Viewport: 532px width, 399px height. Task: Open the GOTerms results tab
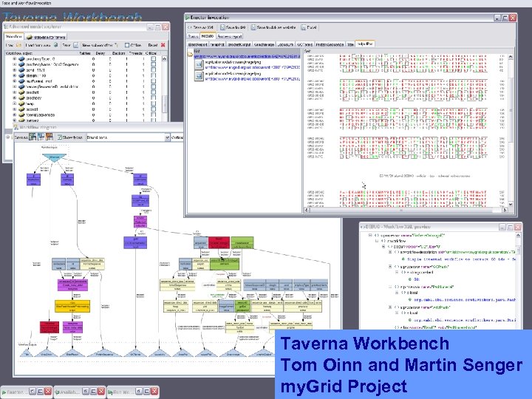coord(304,44)
